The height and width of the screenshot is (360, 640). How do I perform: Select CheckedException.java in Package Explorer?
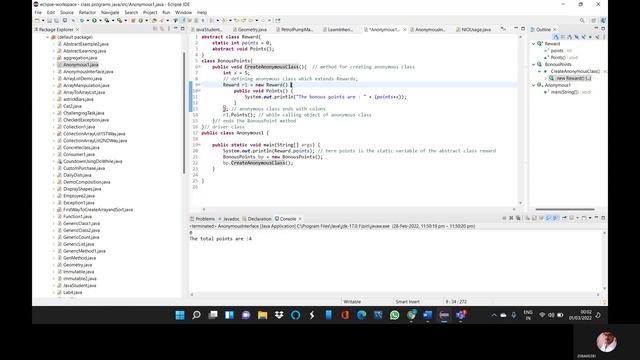pos(86,120)
